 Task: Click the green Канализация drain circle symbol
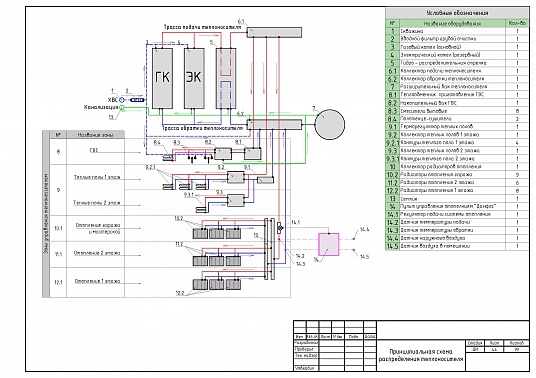pyautogui.click(x=122, y=108)
